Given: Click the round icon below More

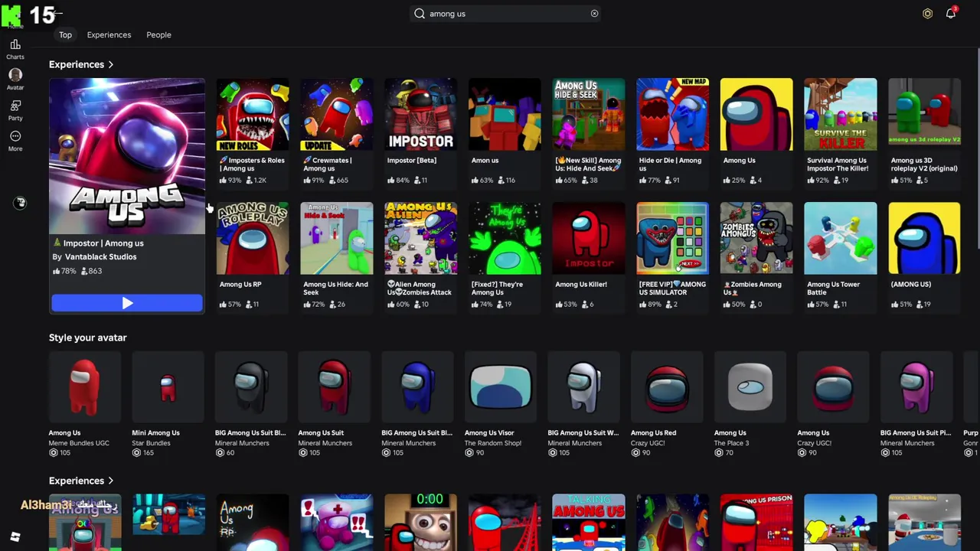Looking at the screenshot, I should pos(20,203).
